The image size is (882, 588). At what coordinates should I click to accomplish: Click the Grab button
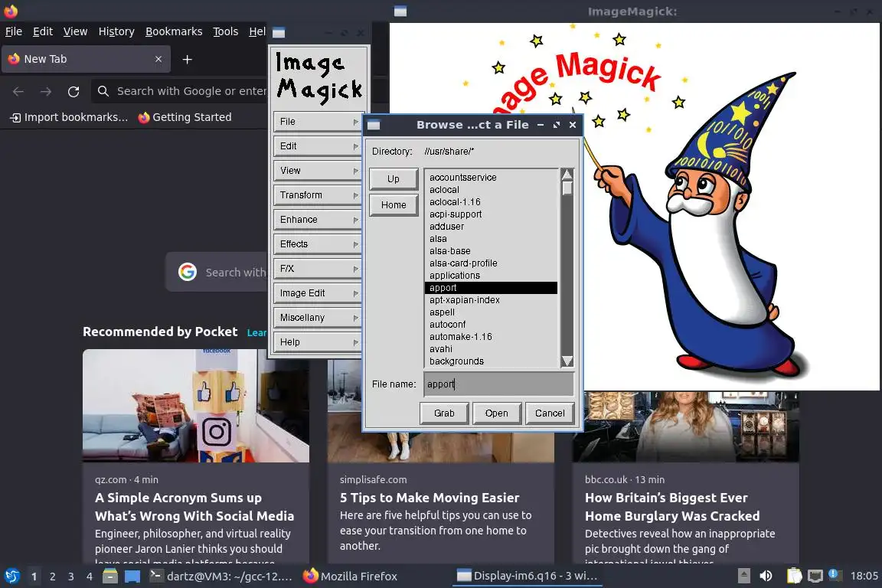coord(444,413)
